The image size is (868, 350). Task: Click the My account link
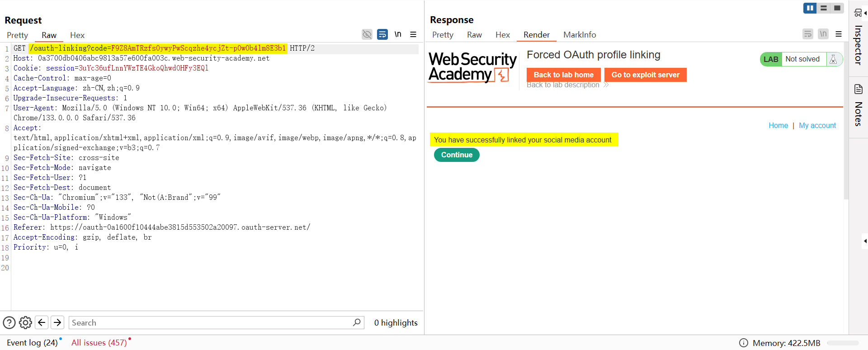817,125
